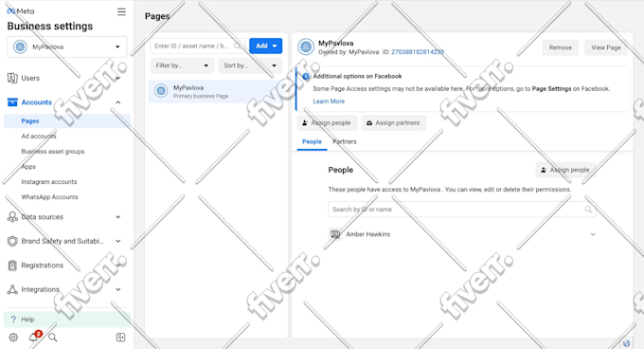Click the Data sources icon
Screen dimensions: 644x349
click(x=12, y=217)
